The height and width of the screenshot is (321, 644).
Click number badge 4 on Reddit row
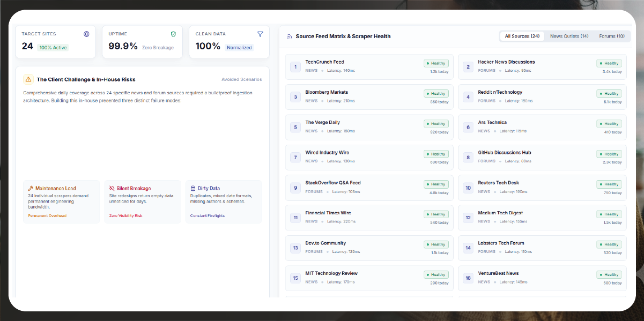click(x=468, y=97)
